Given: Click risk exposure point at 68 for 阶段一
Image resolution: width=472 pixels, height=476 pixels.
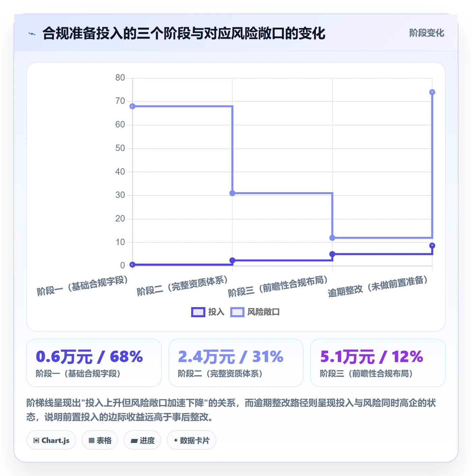Looking at the screenshot, I should click(x=132, y=106).
